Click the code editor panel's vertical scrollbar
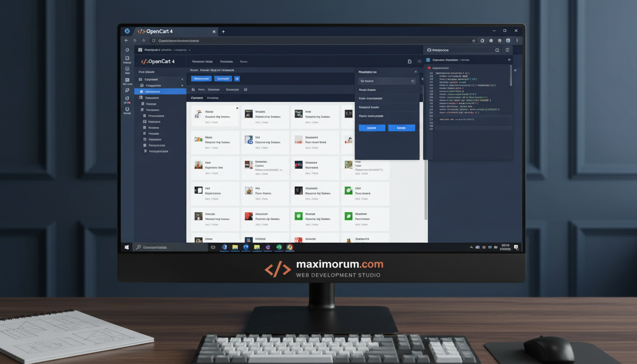The height and width of the screenshot is (364, 637). coord(511,76)
